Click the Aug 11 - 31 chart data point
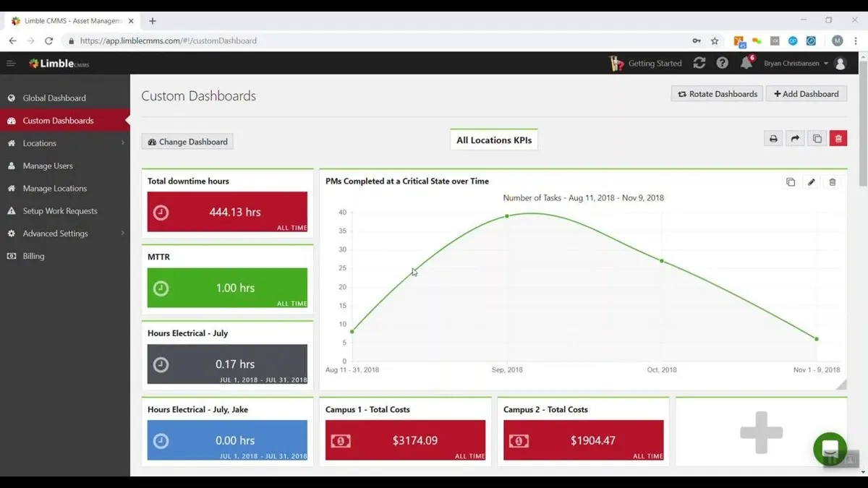 coord(352,332)
